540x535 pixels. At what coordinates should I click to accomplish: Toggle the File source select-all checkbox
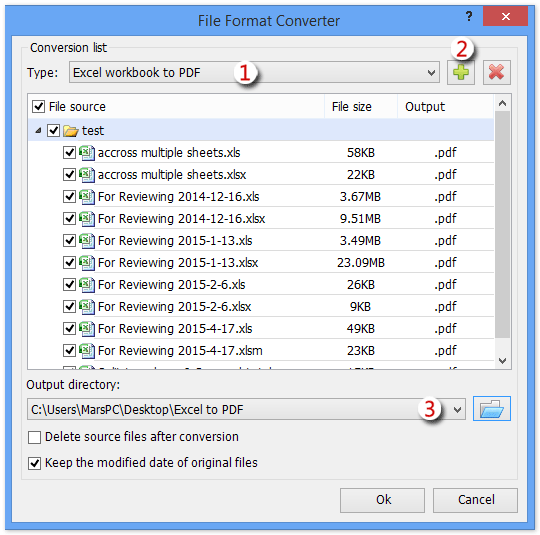pos(38,106)
